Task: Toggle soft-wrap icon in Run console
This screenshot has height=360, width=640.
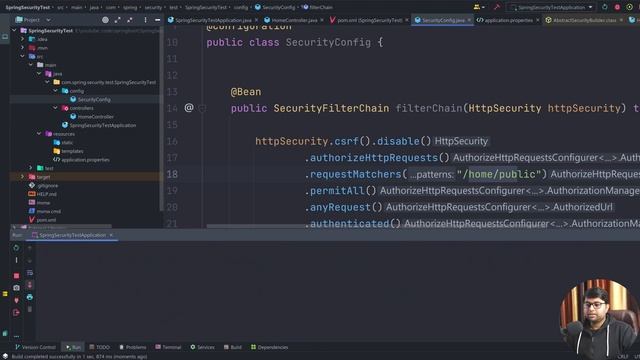Action: pos(30,273)
